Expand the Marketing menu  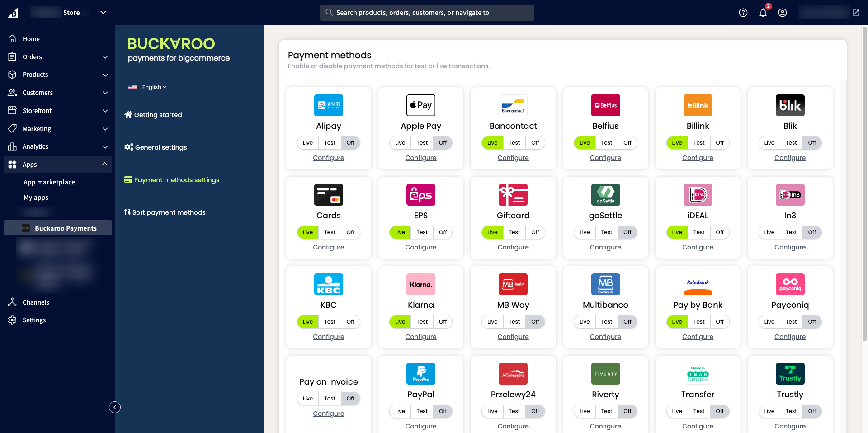(58, 129)
